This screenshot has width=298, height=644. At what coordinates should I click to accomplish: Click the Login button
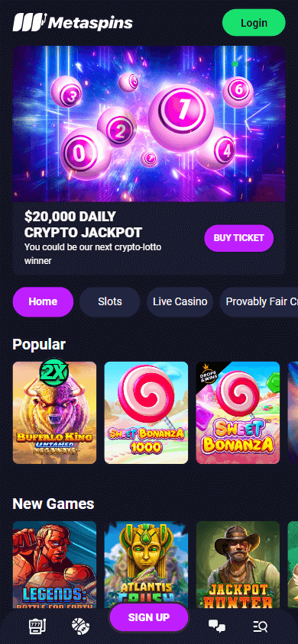click(254, 23)
